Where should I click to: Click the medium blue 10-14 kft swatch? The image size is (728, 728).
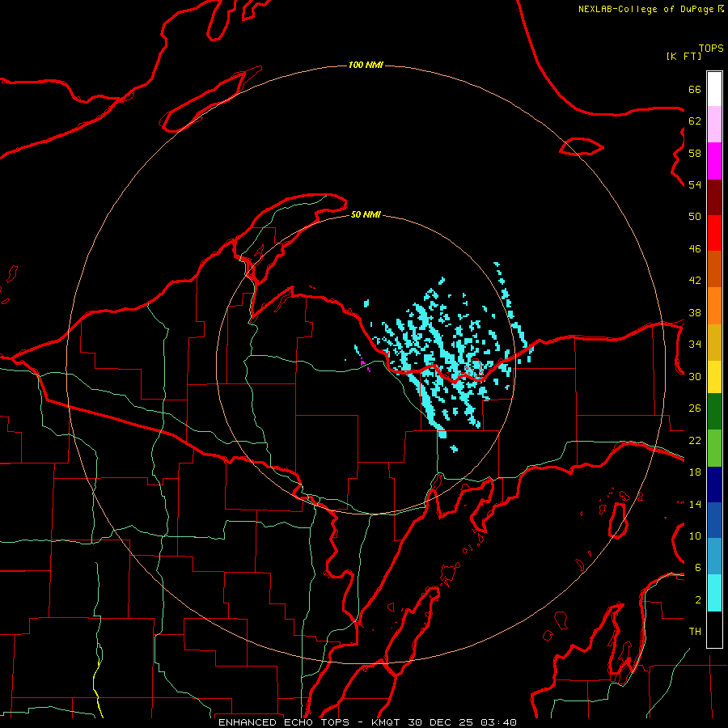point(714,520)
